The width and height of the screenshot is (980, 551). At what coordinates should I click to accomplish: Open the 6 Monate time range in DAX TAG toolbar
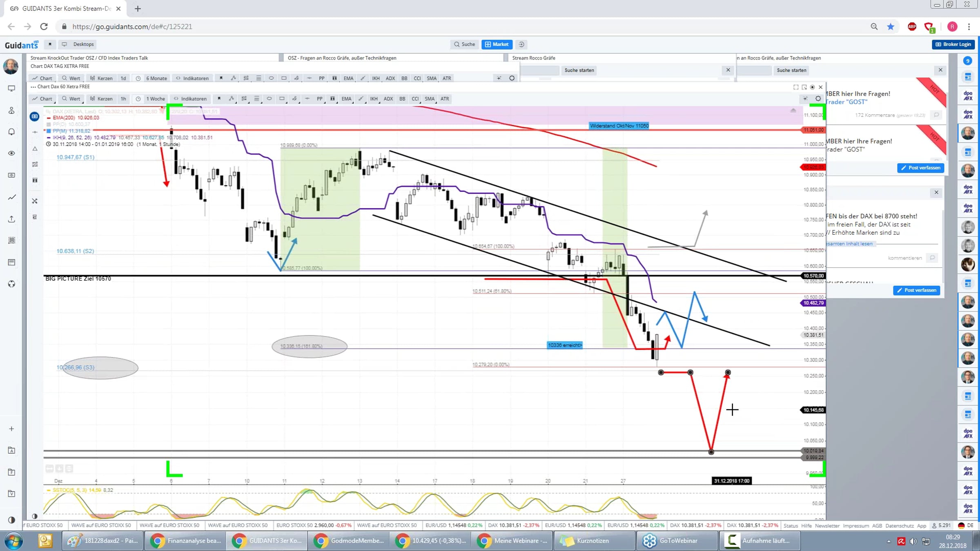[x=156, y=78]
